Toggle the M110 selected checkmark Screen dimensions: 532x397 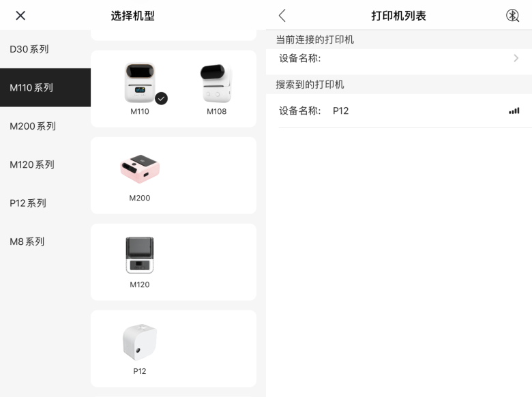(161, 98)
